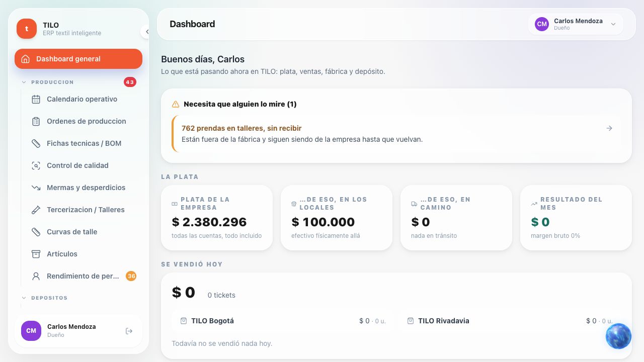Open the blue globe assistant bubble
Viewport: 644px width, 362px height.
click(x=618, y=336)
